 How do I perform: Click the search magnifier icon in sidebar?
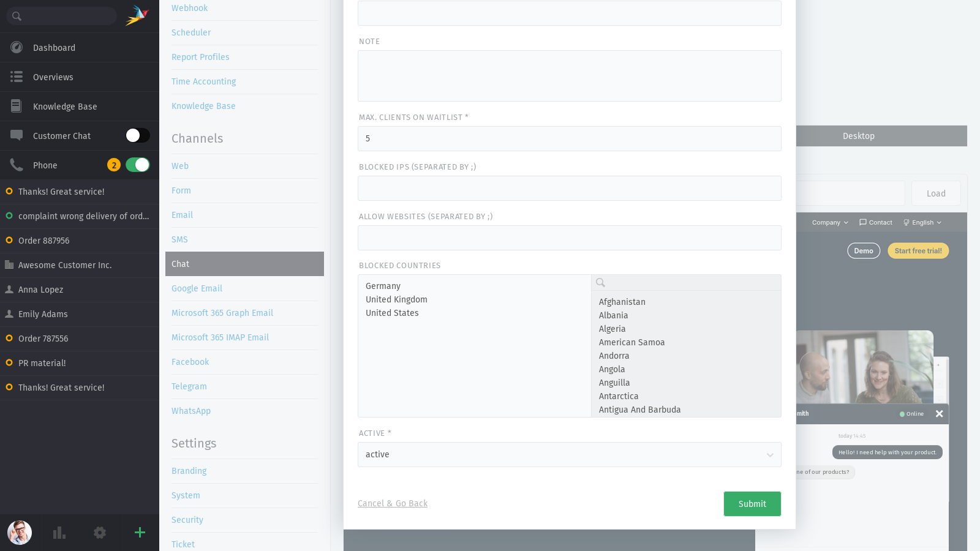click(x=17, y=16)
